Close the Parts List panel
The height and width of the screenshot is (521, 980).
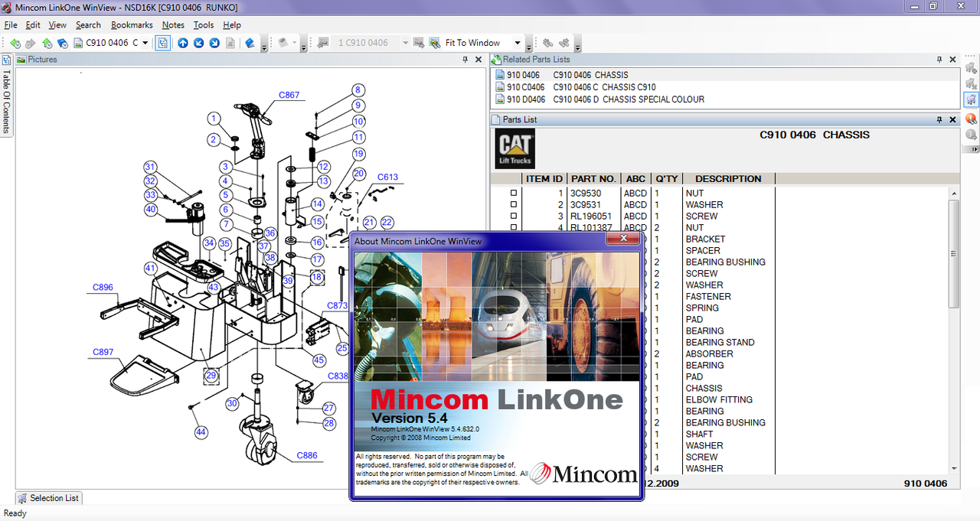tap(952, 120)
